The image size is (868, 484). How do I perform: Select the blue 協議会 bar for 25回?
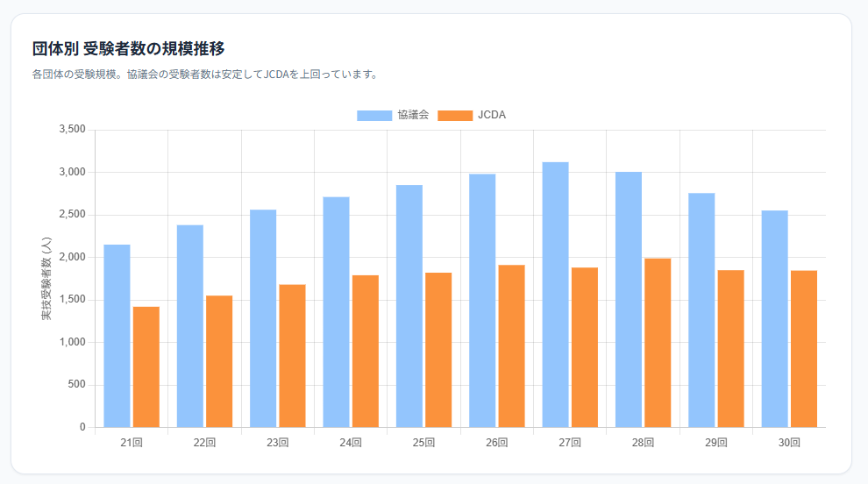pos(409,306)
